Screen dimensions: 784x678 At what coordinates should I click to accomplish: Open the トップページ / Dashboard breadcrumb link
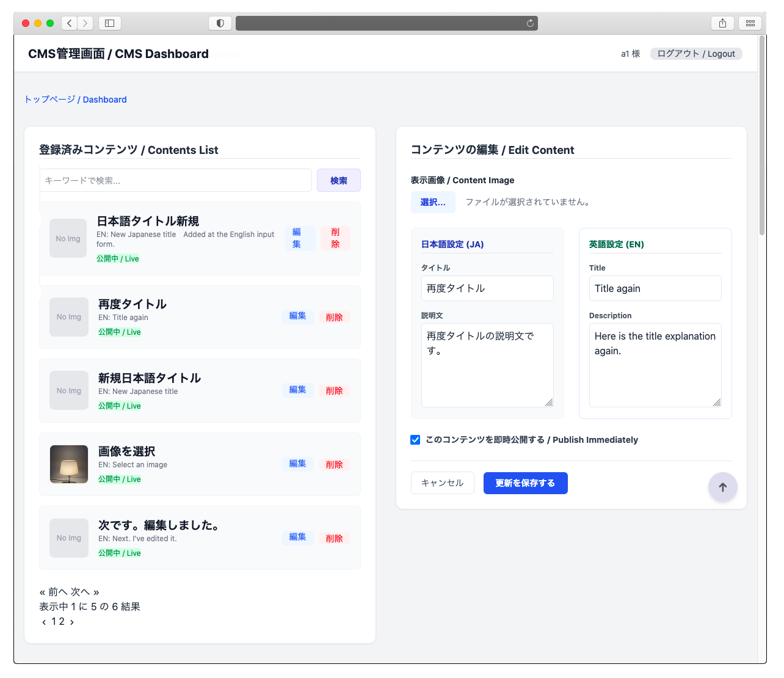click(x=76, y=100)
